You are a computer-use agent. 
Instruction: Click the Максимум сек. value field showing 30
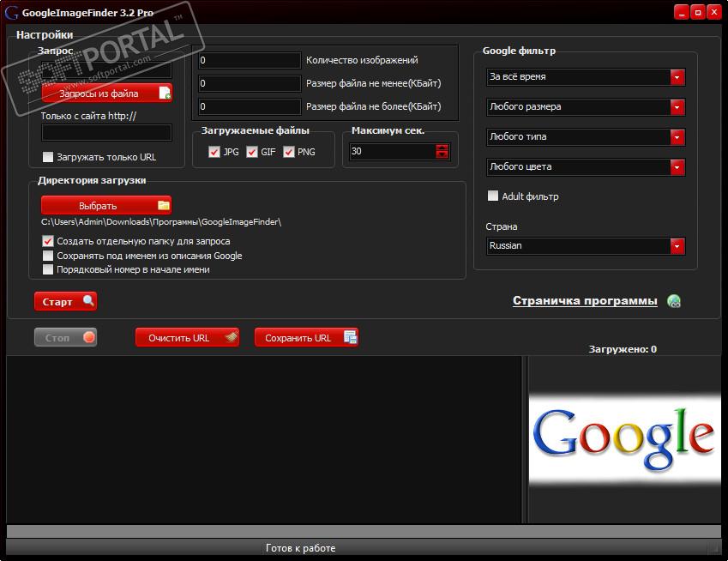(x=393, y=151)
